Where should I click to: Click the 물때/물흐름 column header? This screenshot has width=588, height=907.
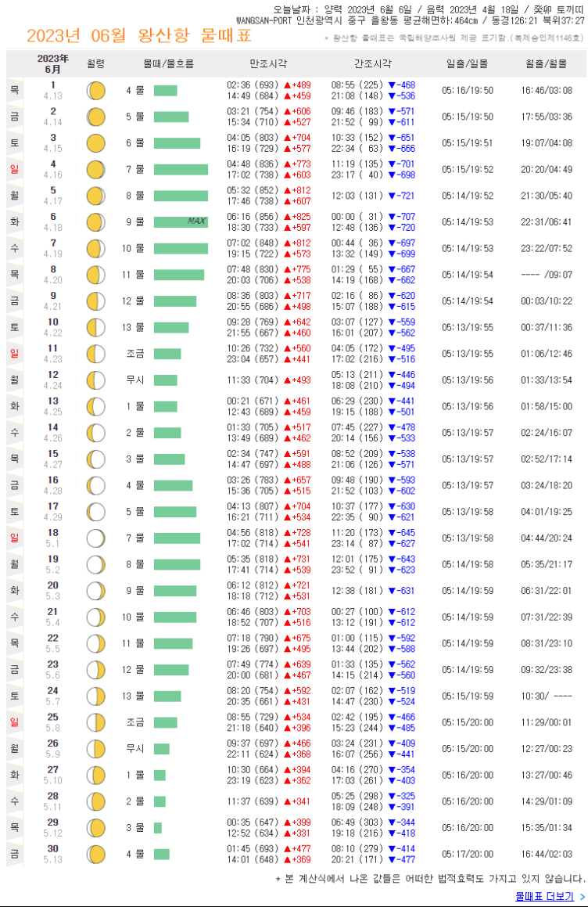(169, 63)
